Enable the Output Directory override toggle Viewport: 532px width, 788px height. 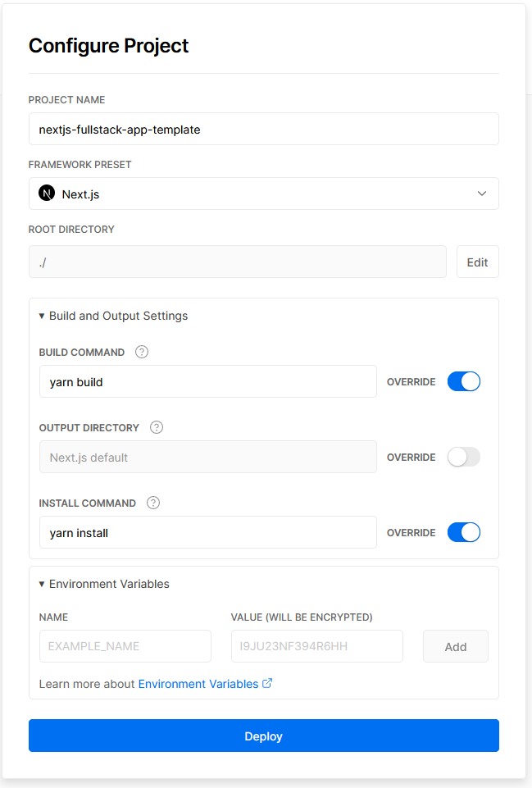point(463,457)
